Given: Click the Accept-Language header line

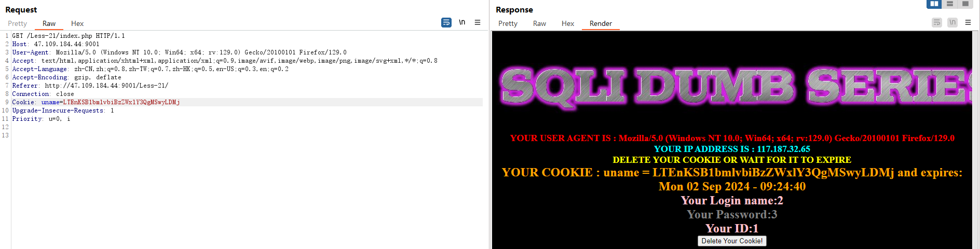Looking at the screenshot, I should point(151,69).
